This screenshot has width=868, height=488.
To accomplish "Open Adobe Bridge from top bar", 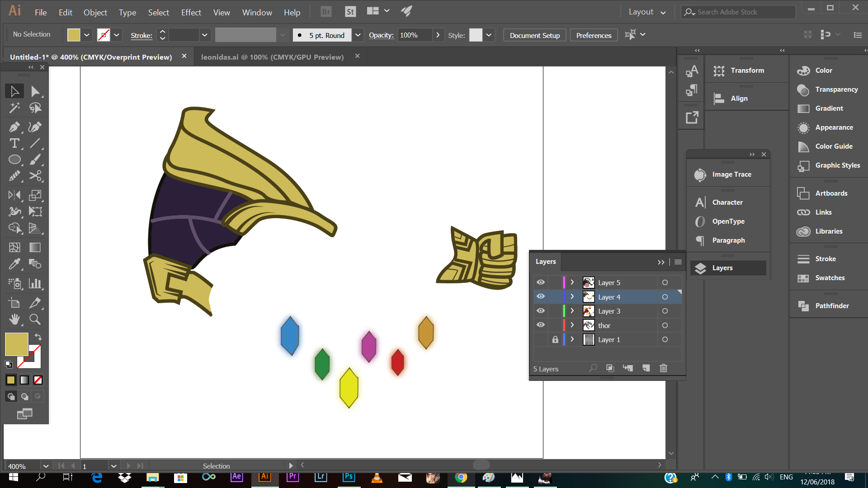I will tap(326, 12).
